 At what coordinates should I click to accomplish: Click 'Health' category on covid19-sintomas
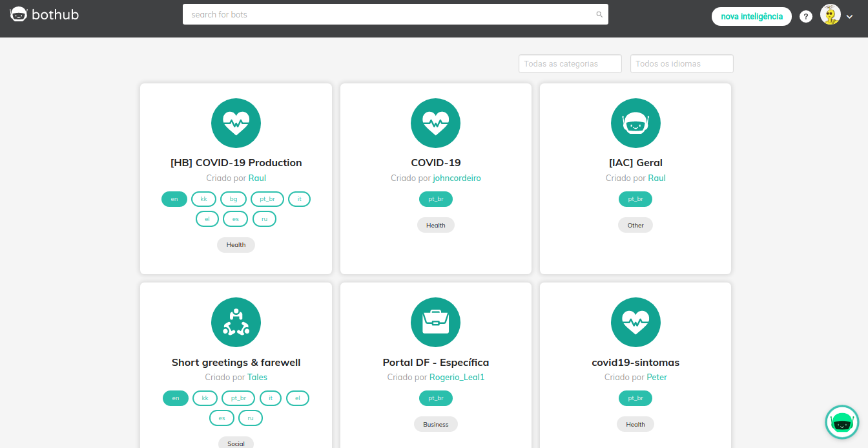point(635,424)
